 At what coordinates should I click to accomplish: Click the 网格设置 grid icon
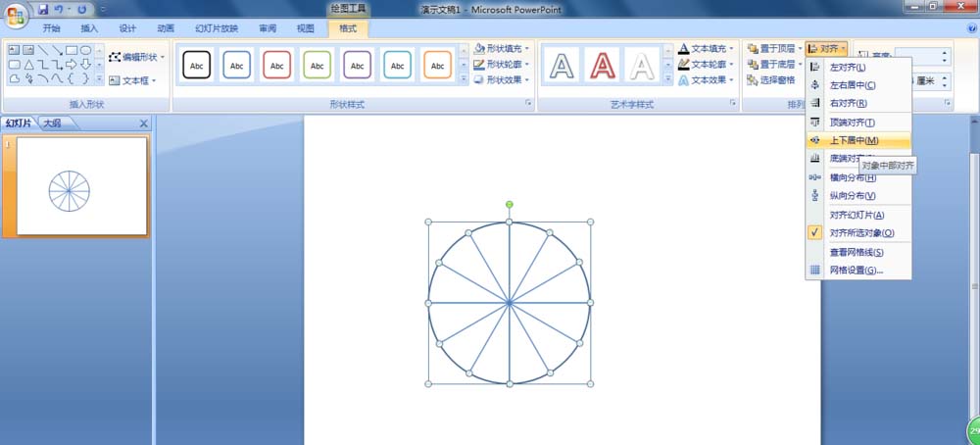coord(815,270)
